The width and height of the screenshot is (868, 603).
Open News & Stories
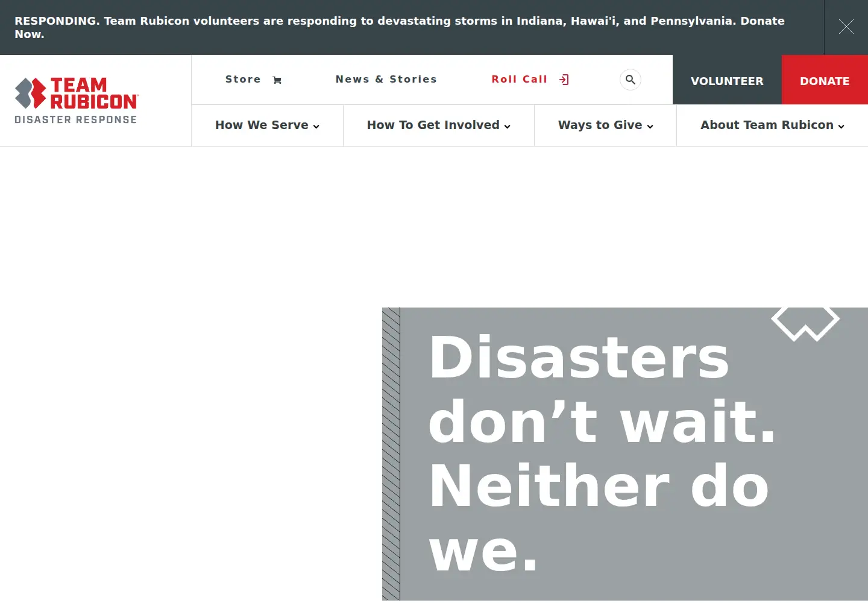[x=386, y=80]
